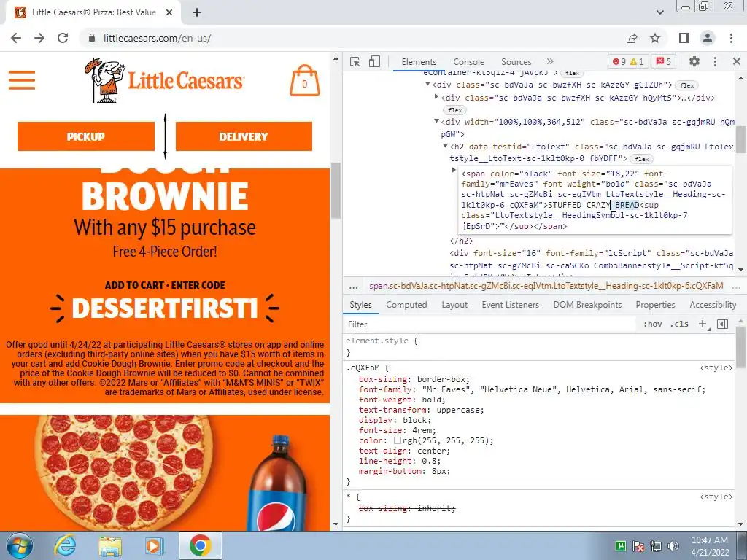Screen dimensions: 747x560
Task: Open the Properties pane tab
Action: click(x=656, y=305)
